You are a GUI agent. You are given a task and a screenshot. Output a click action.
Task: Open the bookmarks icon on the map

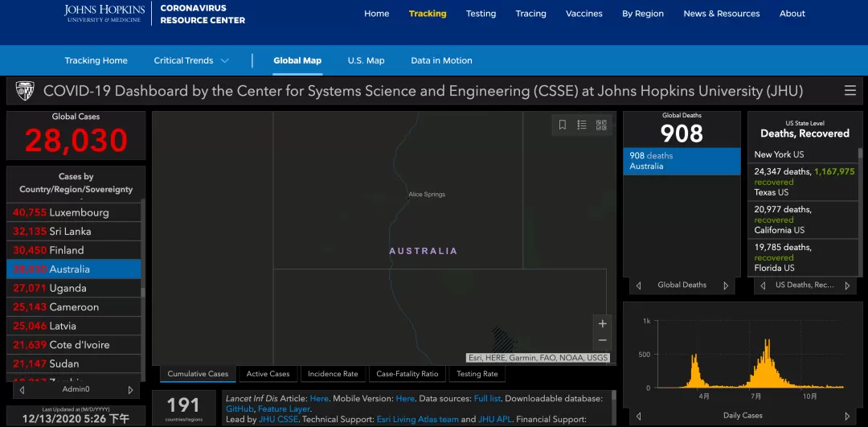(x=563, y=125)
